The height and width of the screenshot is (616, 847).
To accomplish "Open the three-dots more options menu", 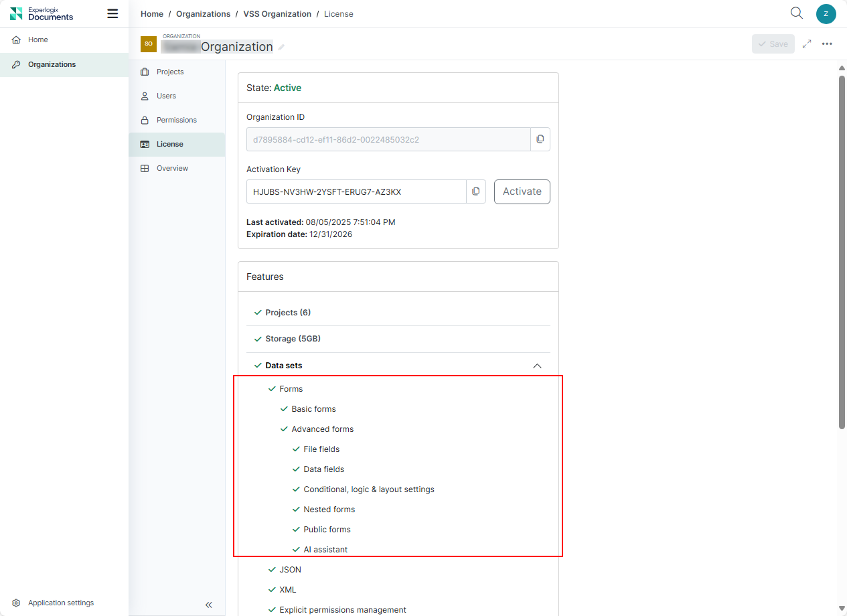I will (x=827, y=44).
